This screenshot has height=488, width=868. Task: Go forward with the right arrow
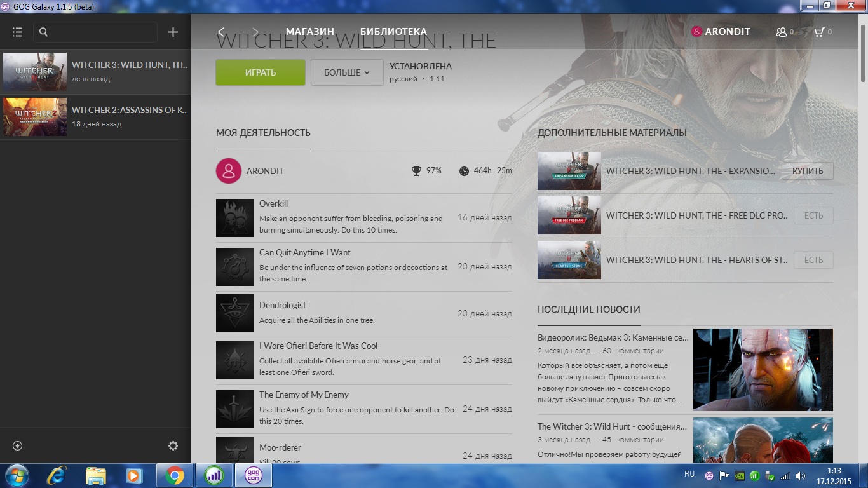click(255, 32)
